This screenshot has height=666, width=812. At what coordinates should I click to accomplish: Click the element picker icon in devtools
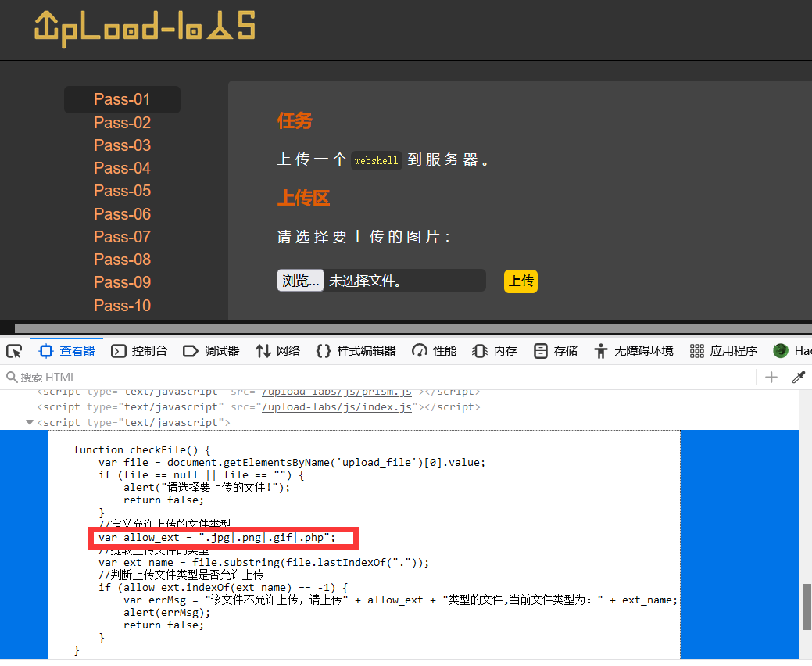pos(14,351)
